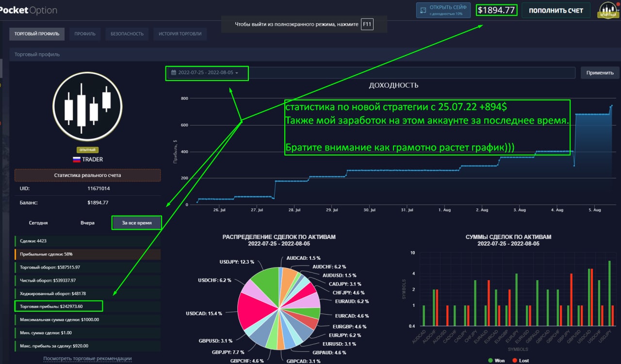The width and height of the screenshot is (621, 364).
Task: Select the Сегодня statistics period
Action: click(38, 223)
